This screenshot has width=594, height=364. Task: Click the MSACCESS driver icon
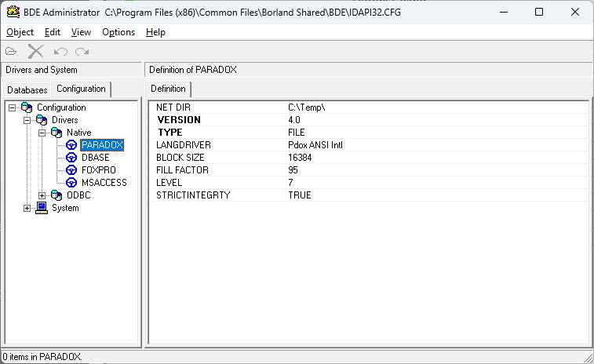click(x=71, y=183)
